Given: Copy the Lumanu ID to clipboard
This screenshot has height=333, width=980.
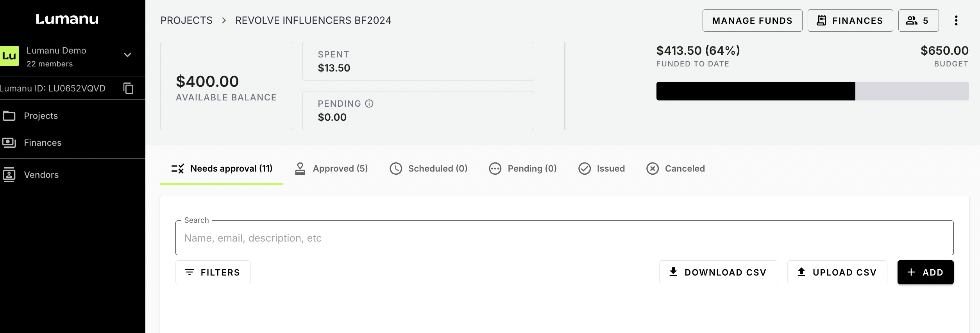Looking at the screenshot, I should point(128,88).
